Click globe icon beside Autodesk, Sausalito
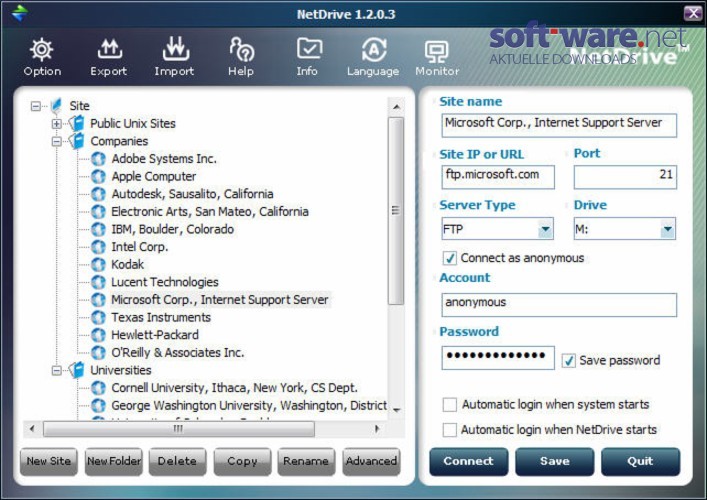 (98, 194)
